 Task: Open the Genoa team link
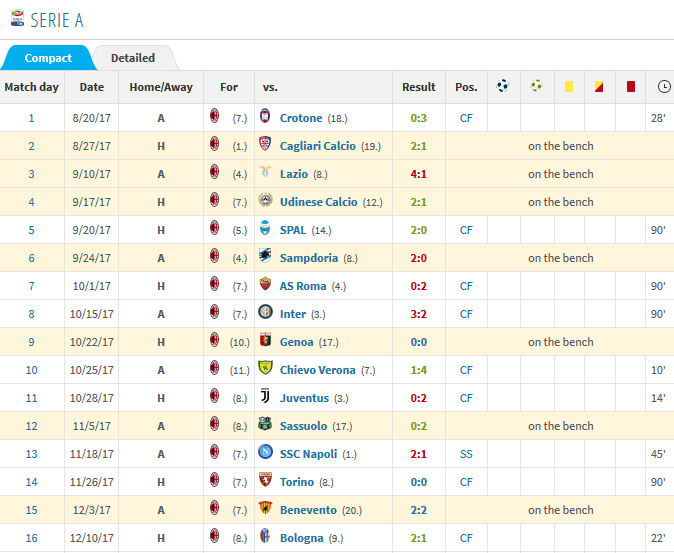click(x=296, y=342)
